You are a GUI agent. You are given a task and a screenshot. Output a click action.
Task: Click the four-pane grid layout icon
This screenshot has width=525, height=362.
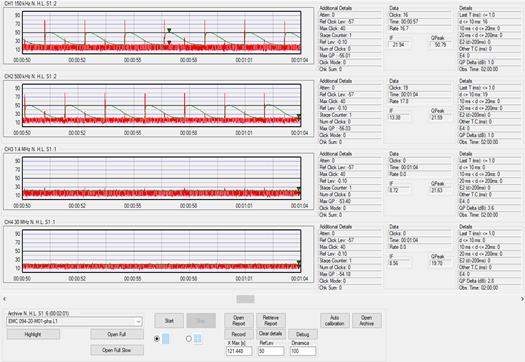tap(198, 339)
